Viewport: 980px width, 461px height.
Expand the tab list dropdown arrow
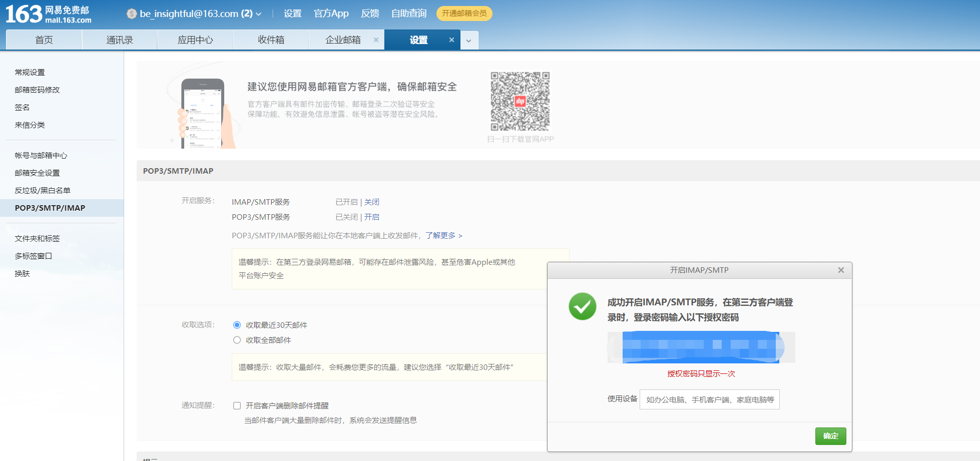[468, 41]
